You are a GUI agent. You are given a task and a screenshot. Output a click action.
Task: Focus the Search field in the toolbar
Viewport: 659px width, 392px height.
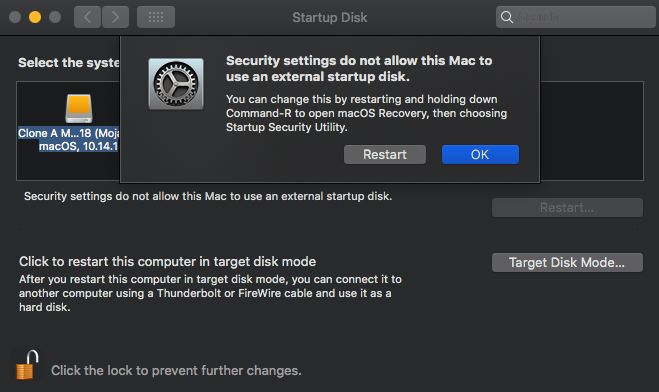(x=575, y=17)
